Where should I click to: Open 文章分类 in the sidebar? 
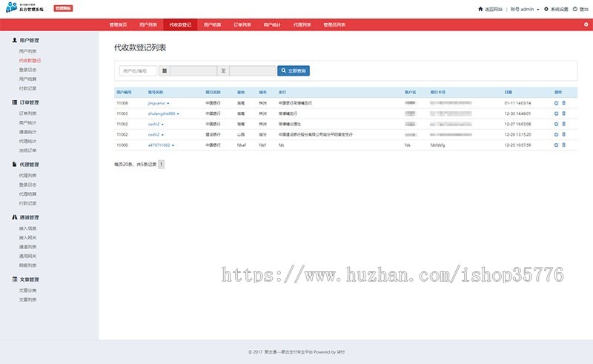28,290
